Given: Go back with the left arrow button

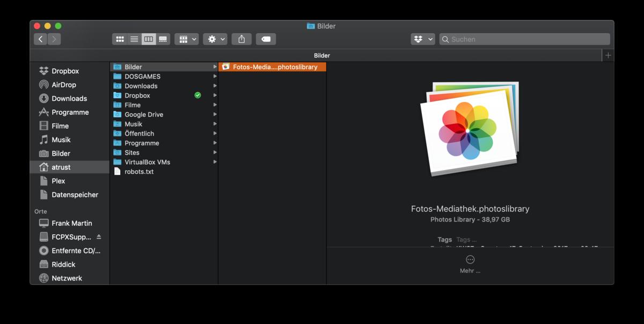Looking at the screenshot, I should click(x=40, y=39).
